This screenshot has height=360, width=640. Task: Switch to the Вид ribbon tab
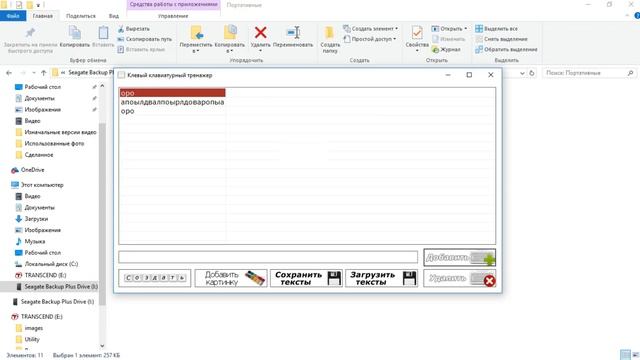point(114,16)
